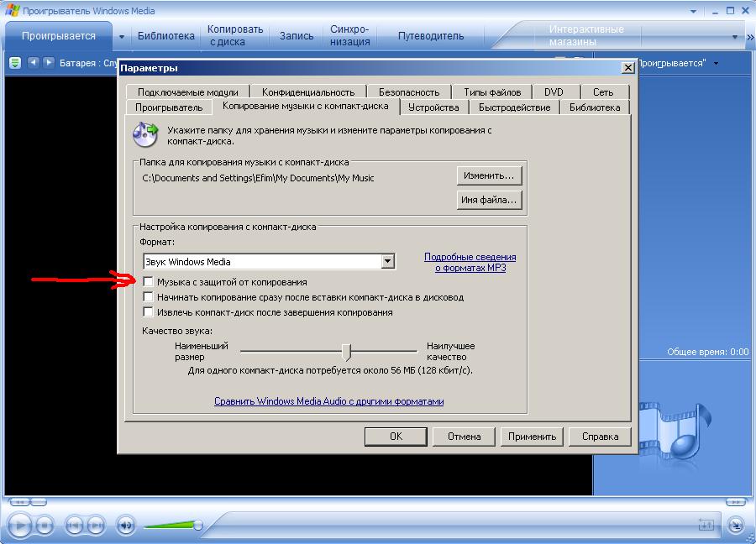This screenshot has width=756, height=544.
Task: Click the previous visualization arrow icon
Action: point(34,63)
